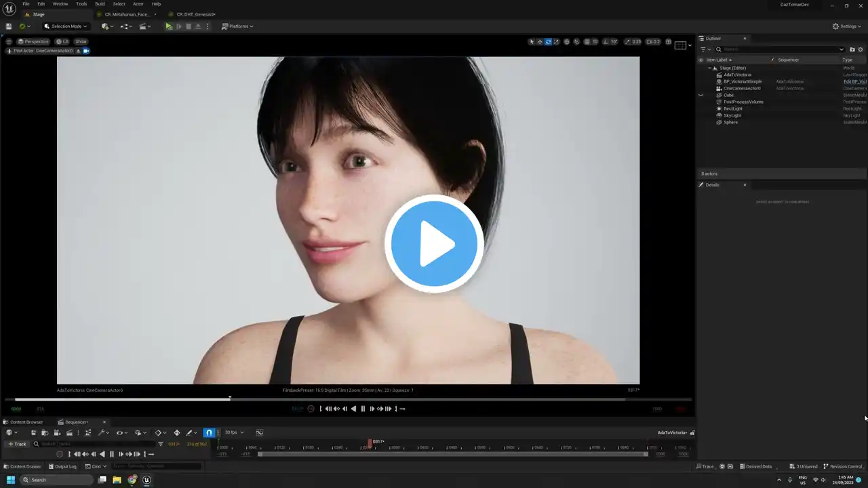Switch to the CR_DHT_Genesis9 tab

point(196,14)
